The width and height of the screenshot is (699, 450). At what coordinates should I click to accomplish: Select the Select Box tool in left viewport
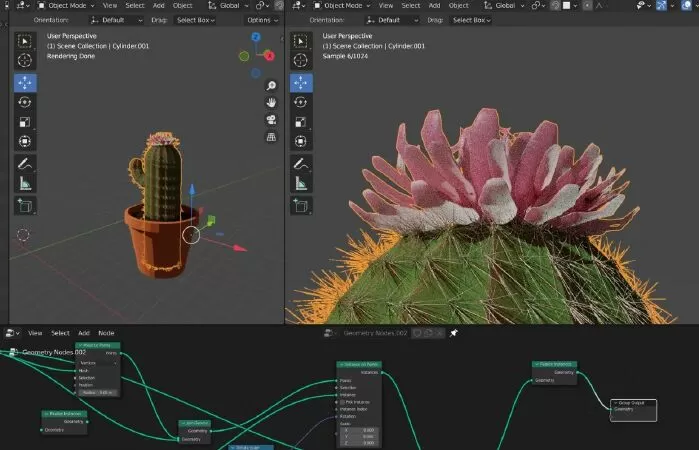(25, 41)
